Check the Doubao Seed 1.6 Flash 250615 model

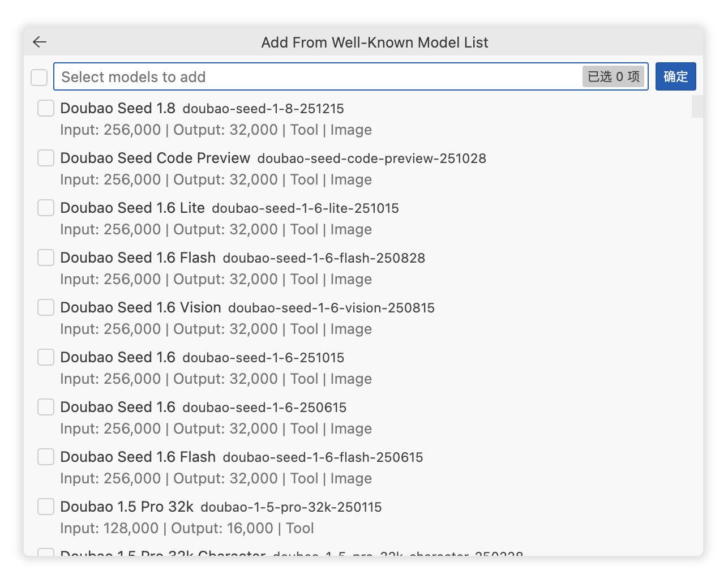click(45, 457)
